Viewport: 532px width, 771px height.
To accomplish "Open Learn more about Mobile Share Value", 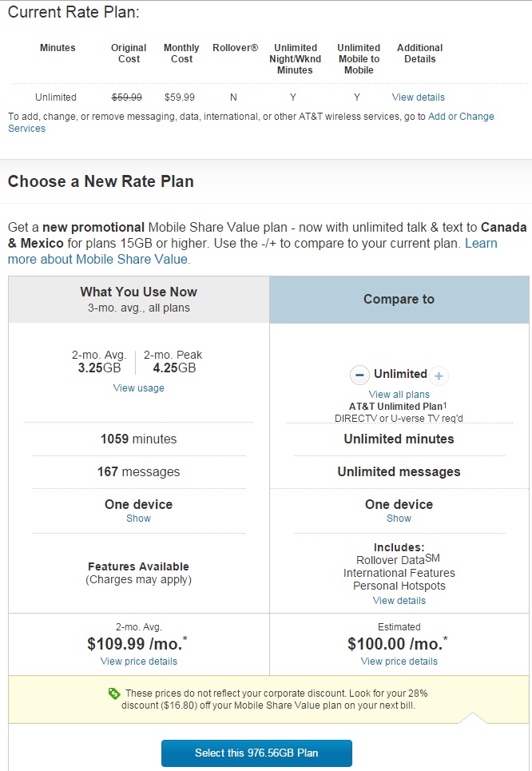I will 252,251.
